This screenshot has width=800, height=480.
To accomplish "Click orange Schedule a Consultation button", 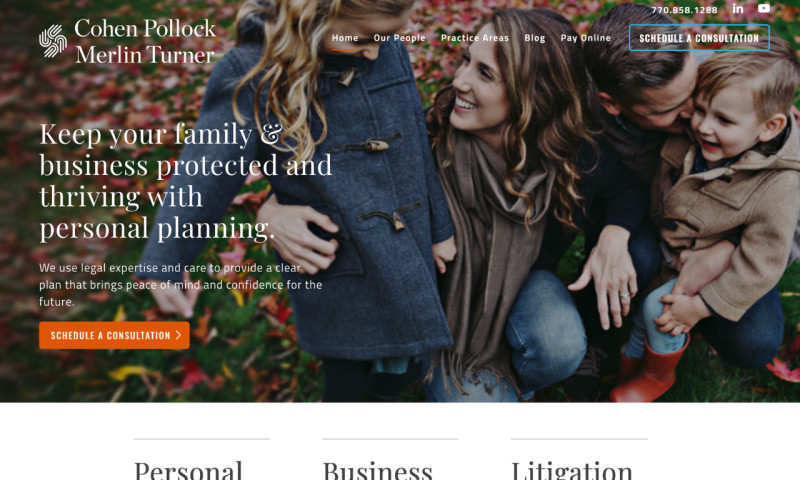I will (114, 335).
